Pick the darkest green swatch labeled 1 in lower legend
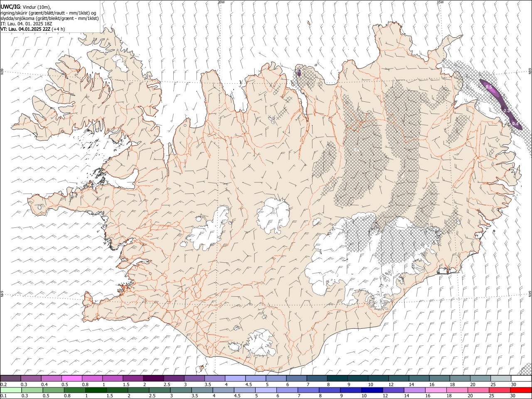Image resolution: width=532 pixels, height=399 pixels. pos(96,390)
